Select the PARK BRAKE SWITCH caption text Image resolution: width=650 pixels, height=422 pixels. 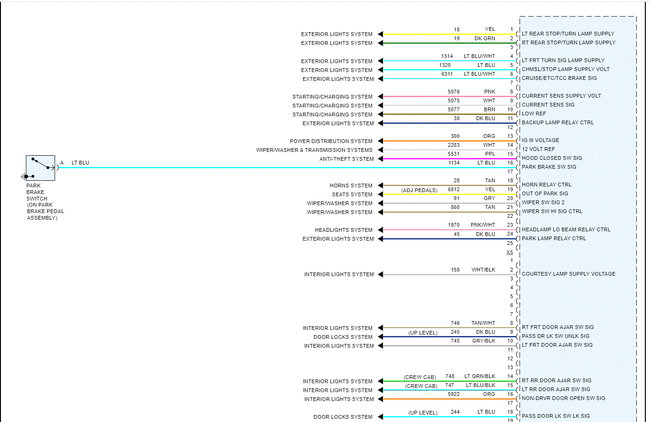[45, 201]
